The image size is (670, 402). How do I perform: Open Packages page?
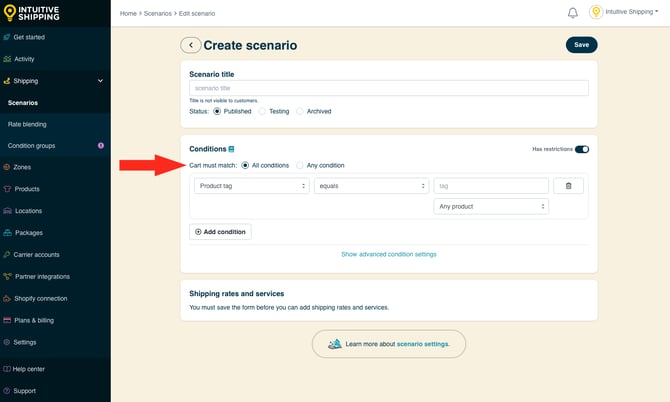pos(29,233)
